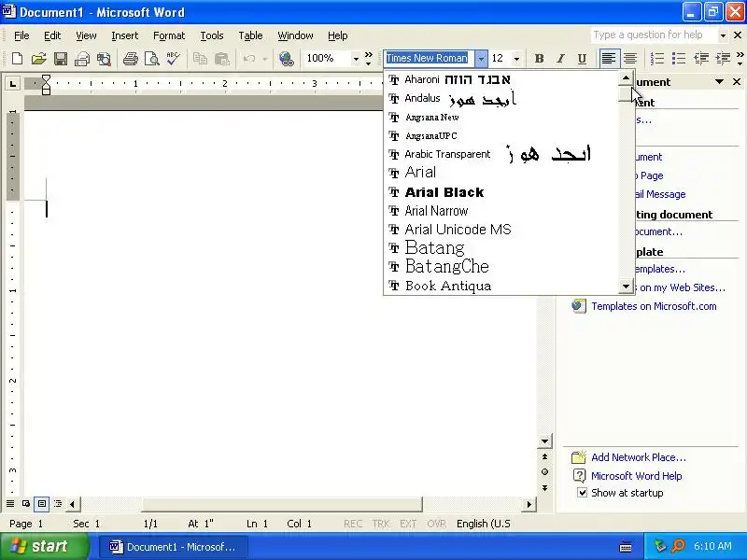Open the Tools menu

click(x=212, y=35)
